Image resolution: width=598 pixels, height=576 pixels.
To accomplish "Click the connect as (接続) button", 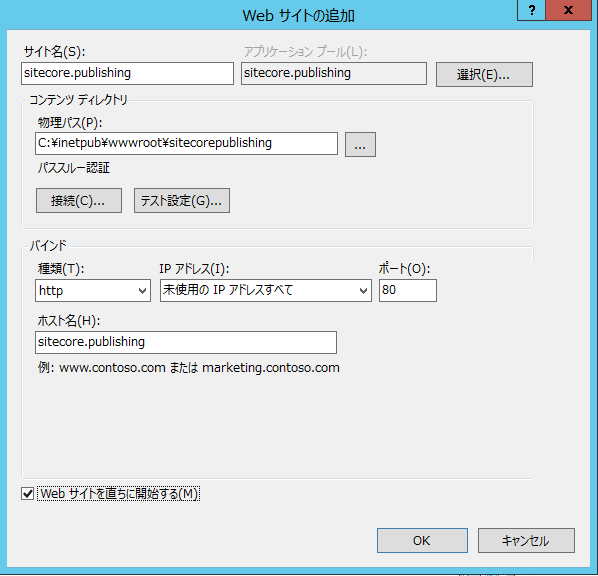I will [79, 200].
